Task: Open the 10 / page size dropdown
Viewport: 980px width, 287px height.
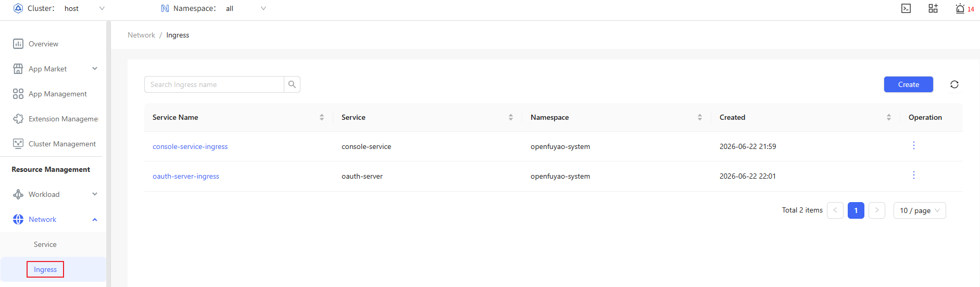Action: 920,210
